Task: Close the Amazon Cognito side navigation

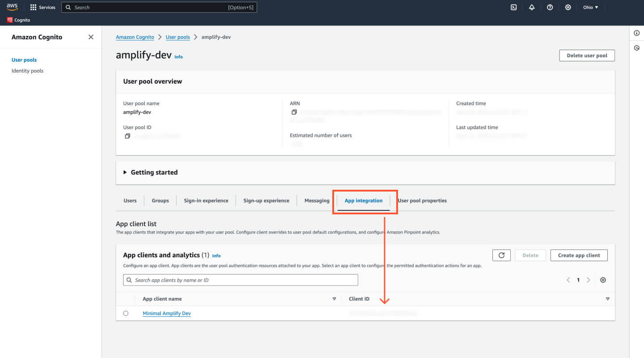Action: tap(91, 37)
